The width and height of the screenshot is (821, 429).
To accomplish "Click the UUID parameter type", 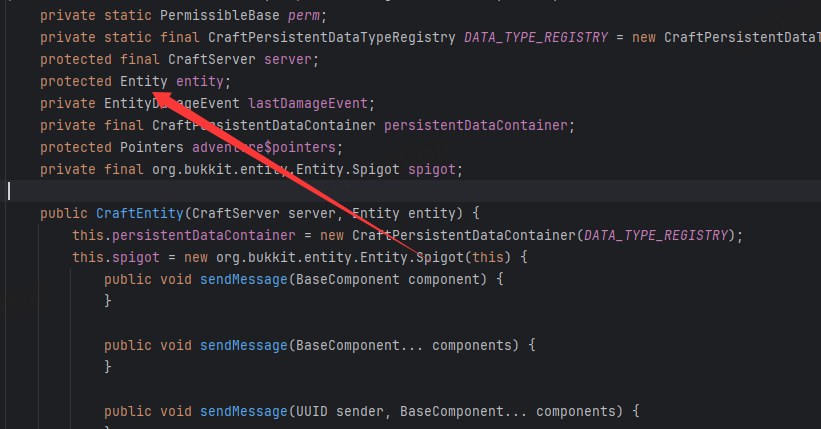I will click(x=308, y=411).
